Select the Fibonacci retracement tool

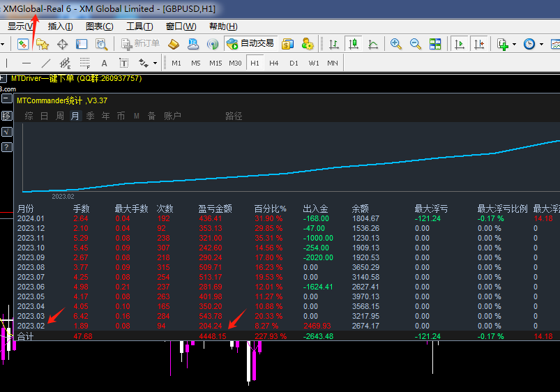click(84, 63)
